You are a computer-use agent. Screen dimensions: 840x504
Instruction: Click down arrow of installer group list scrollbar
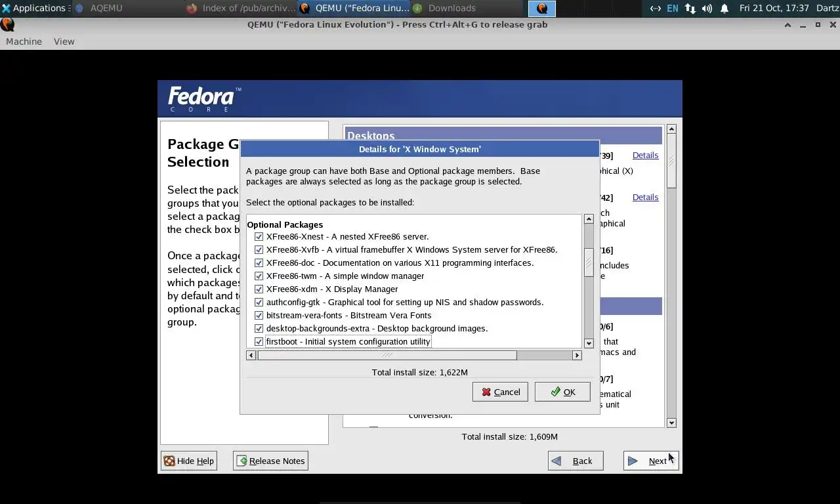tap(671, 423)
